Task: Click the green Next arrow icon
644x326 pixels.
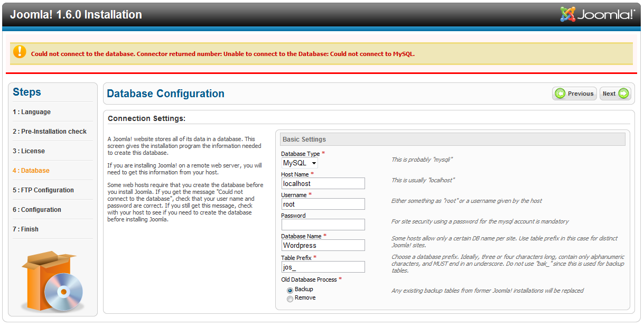Action: [623, 94]
